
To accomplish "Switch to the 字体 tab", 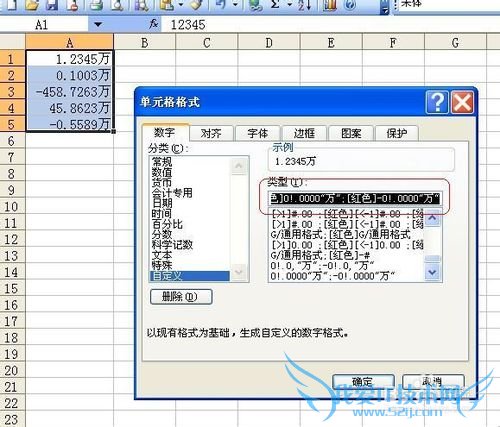I will coord(258,133).
